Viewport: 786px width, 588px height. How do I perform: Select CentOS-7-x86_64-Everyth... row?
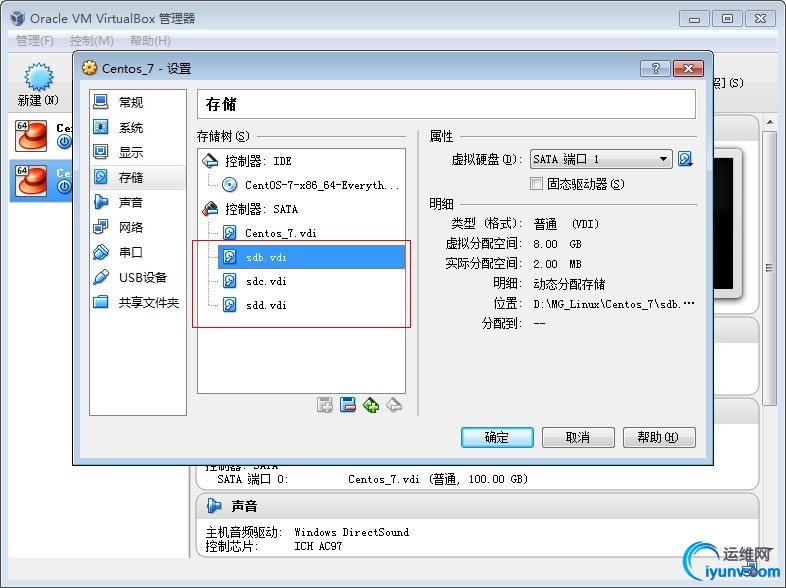tap(312, 185)
